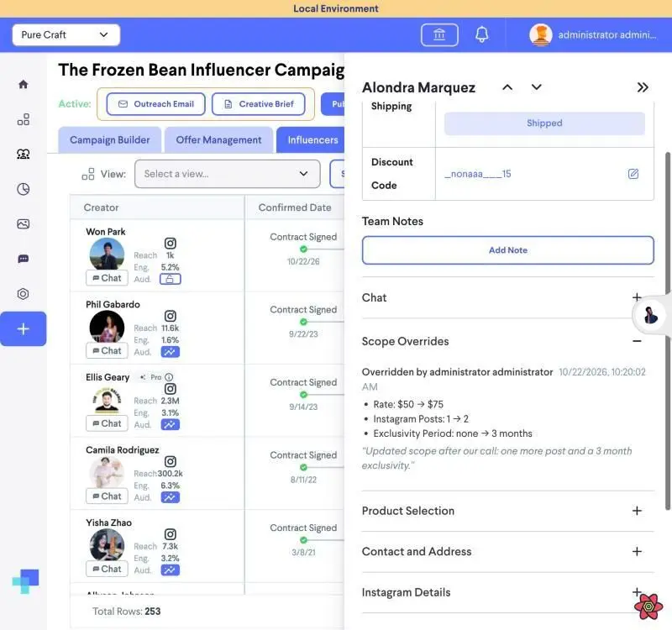
Task: Click the administrator avatar in header
Action: coord(540,34)
